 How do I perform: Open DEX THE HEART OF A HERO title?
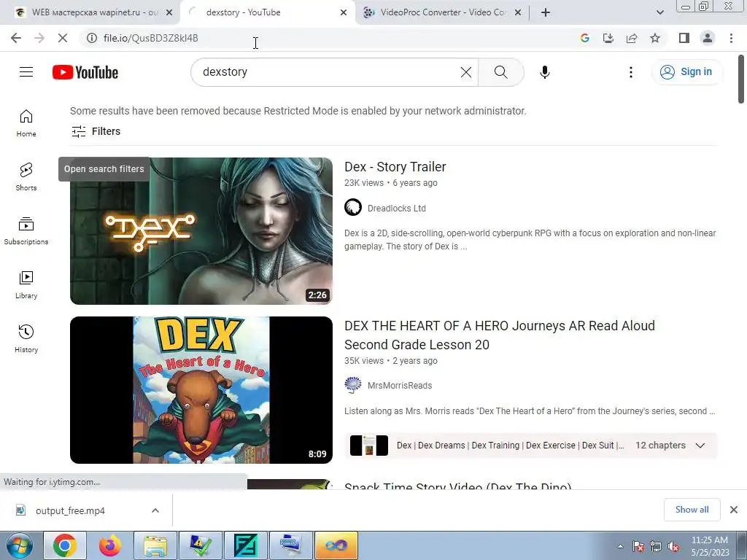pyautogui.click(x=499, y=335)
